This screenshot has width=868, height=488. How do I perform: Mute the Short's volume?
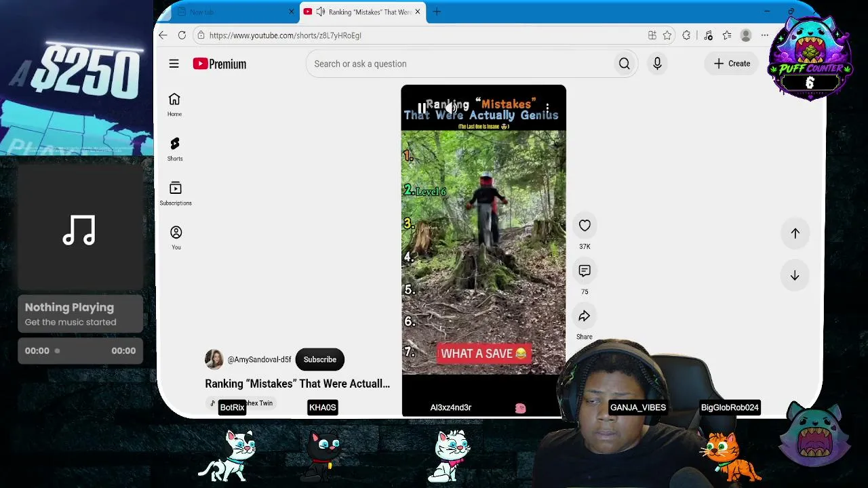click(450, 107)
